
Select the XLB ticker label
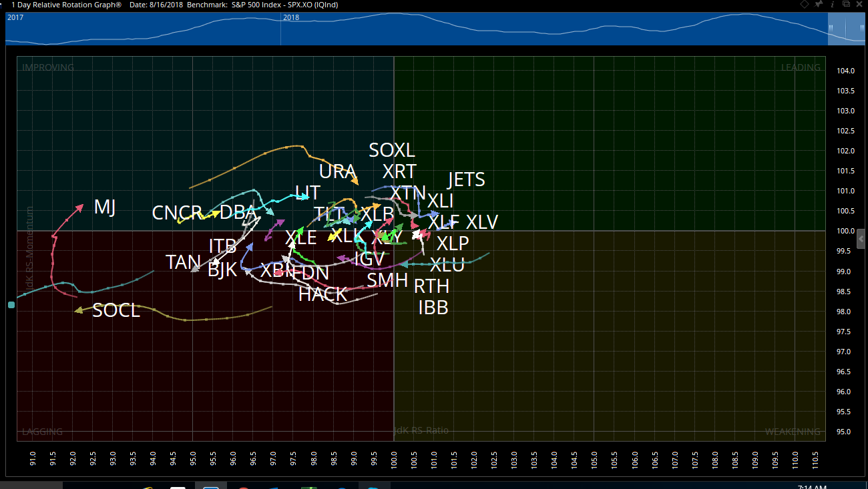(377, 214)
